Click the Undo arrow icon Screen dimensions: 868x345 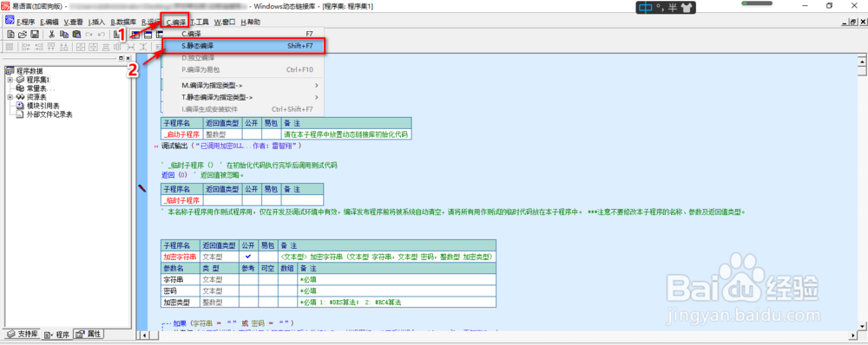pyautogui.click(x=101, y=35)
